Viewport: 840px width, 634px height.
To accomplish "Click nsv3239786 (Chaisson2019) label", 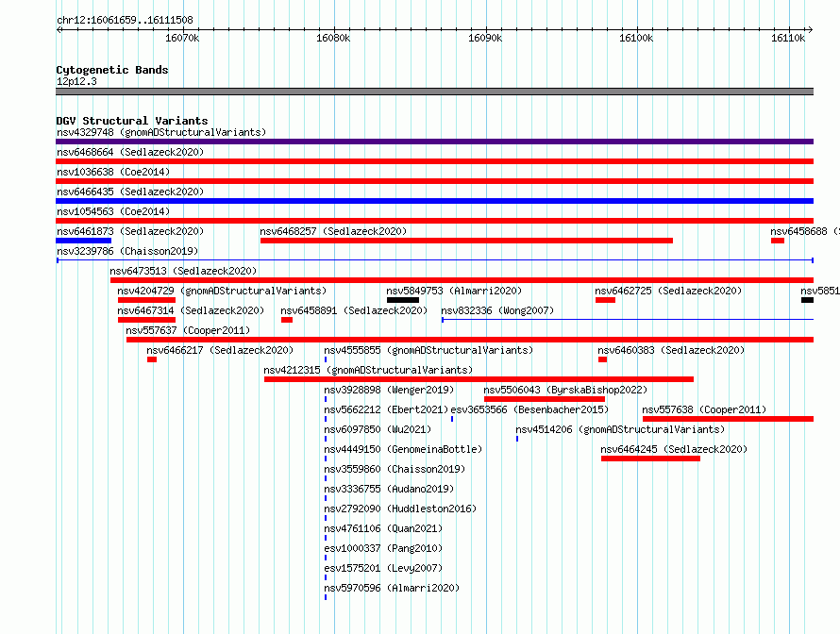I will [x=127, y=251].
